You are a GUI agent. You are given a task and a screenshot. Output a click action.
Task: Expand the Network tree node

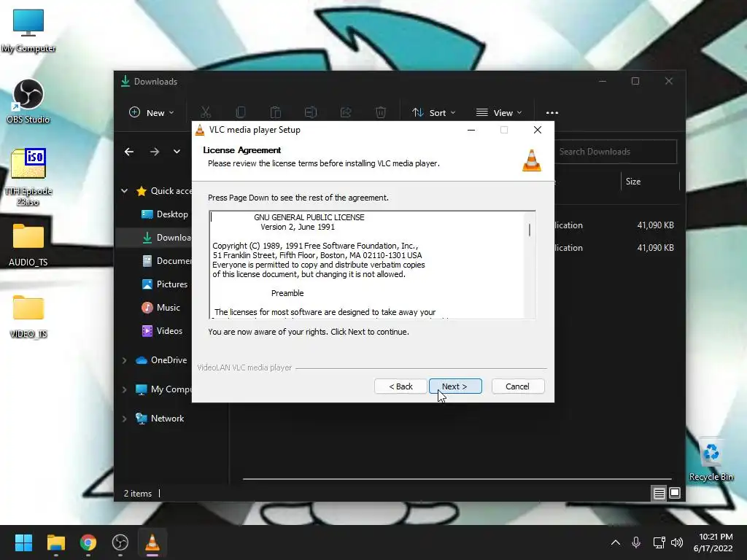(x=124, y=419)
